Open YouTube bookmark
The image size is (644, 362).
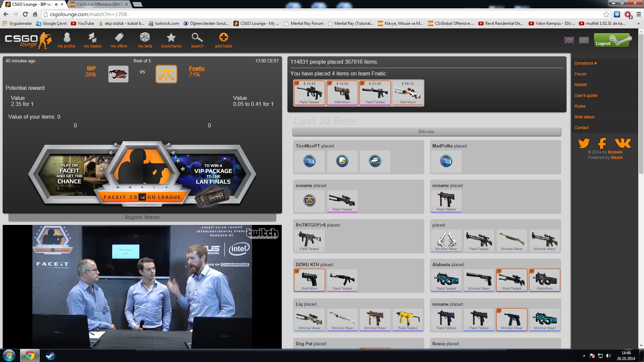[x=83, y=23]
